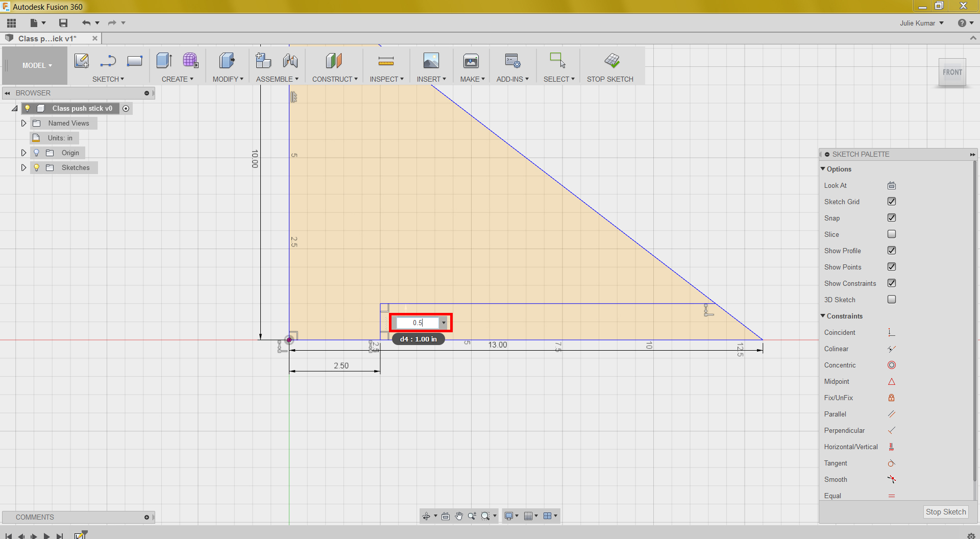Toggle visibility bulb for Origin folder
980x539 pixels.
click(37, 153)
